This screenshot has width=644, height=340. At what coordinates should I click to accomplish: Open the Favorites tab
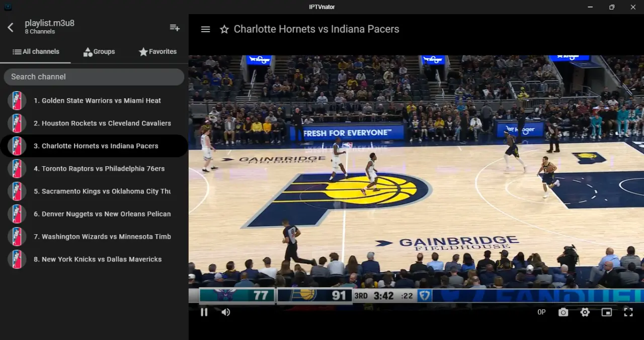tap(157, 51)
